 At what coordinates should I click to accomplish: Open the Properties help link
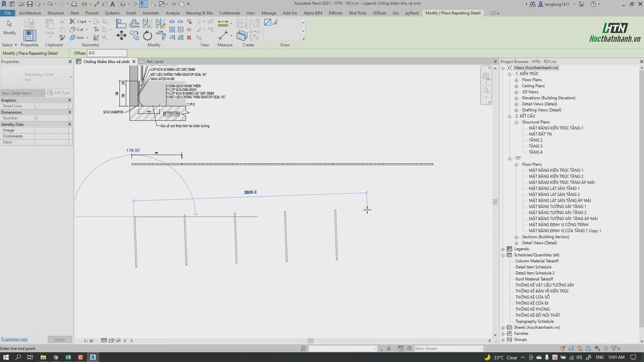click(14, 339)
